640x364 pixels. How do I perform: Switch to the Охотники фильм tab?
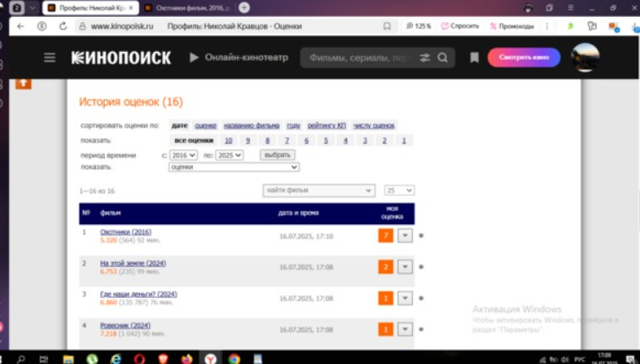tap(188, 8)
